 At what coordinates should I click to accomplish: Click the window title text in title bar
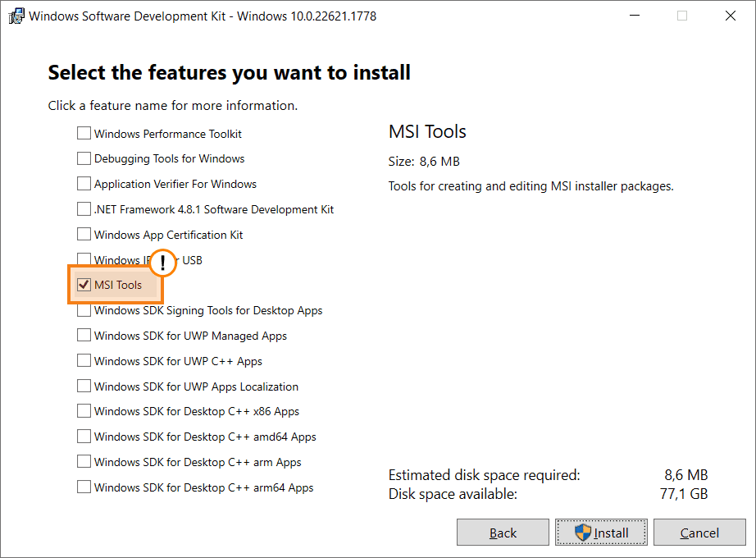(x=203, y=16)
